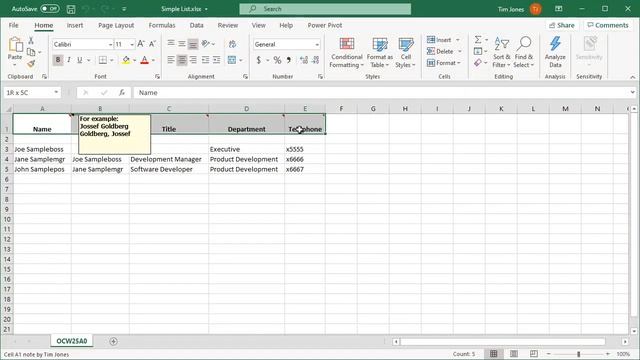Image resolution: width=640 pixels, height=360 pixels.
Task: Collapse the ribbon with the chevron
Action: pos(632,77)
